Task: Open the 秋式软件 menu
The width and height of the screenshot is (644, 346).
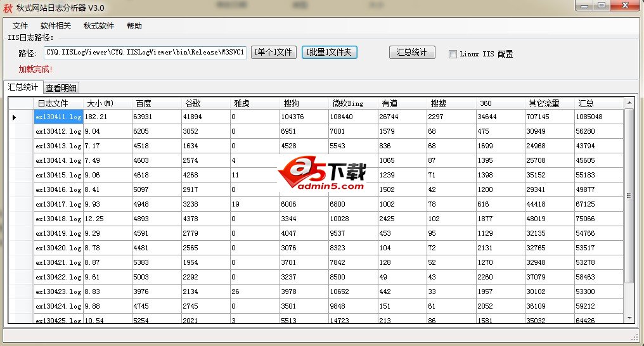Action: 99,26
